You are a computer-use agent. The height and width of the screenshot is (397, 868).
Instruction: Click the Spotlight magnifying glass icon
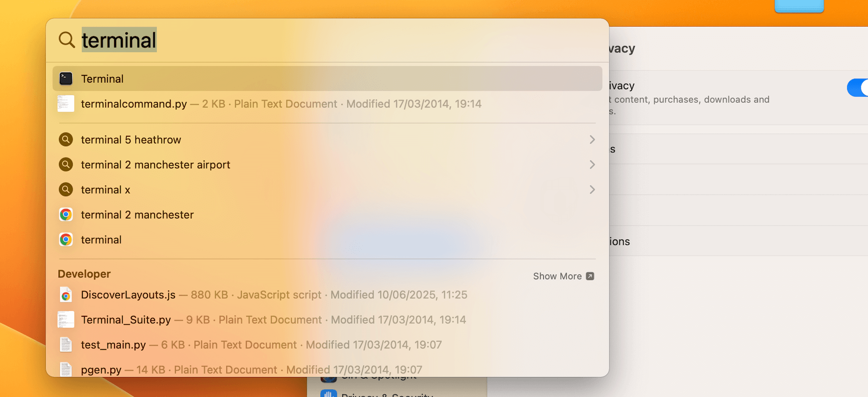[x=67, y=40]
